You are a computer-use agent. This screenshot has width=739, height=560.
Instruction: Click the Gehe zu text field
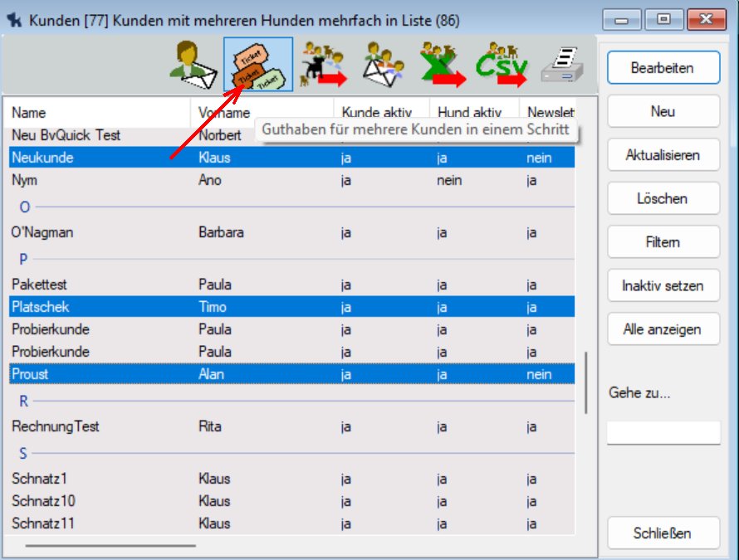tap(663, 433)
